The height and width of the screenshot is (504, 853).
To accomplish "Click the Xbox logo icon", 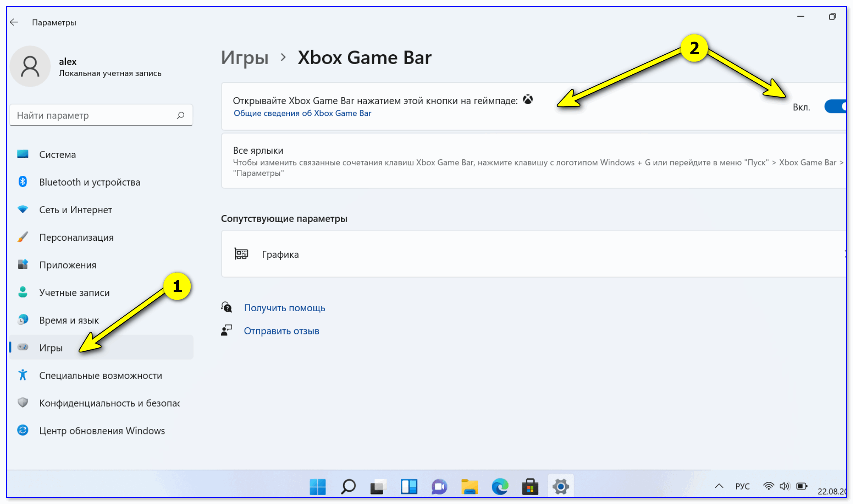I will (x=528, y=100).
